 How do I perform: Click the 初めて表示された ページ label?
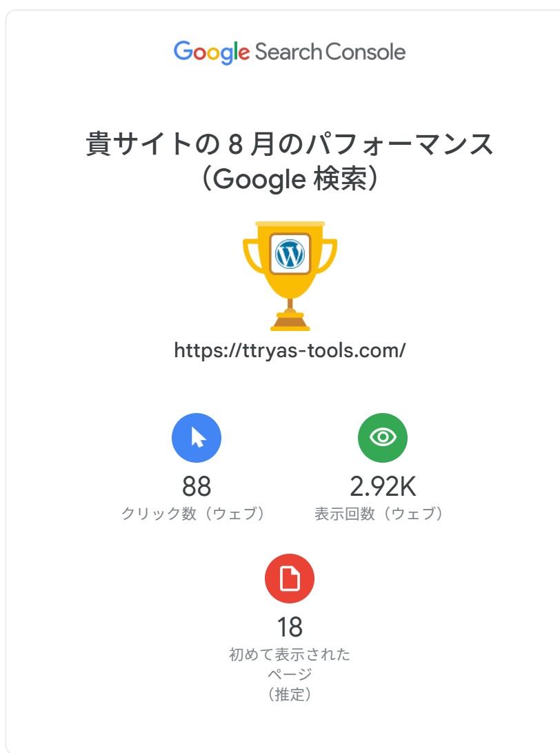pyautogui.click(x=290, y=663)
